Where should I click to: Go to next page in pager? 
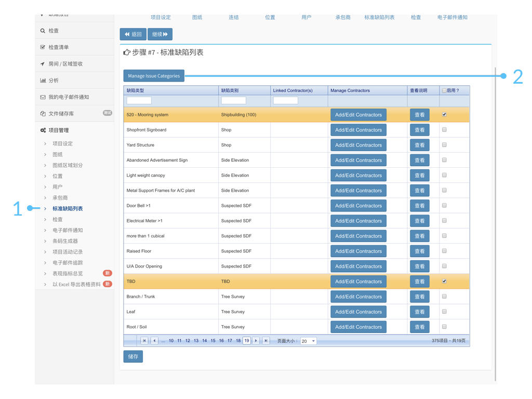(256, 341)
